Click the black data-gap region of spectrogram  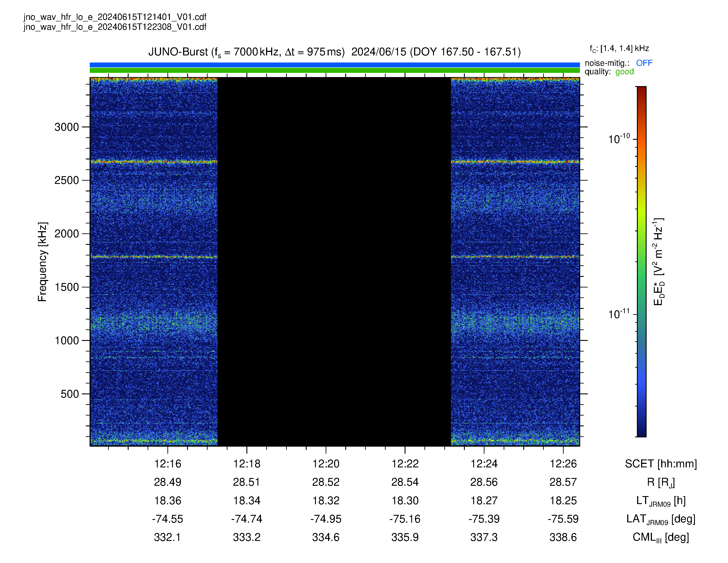click(334, 261)
